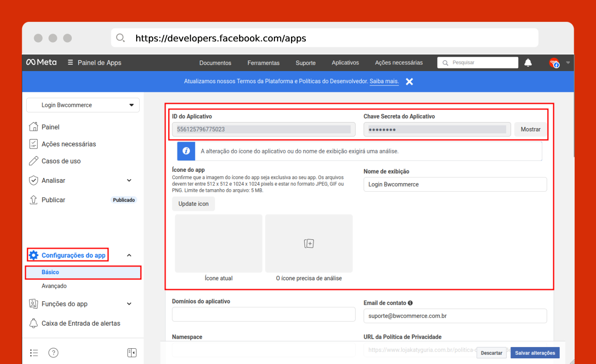Click the Casos de uso pencil icon

click(x=33, y=161)
